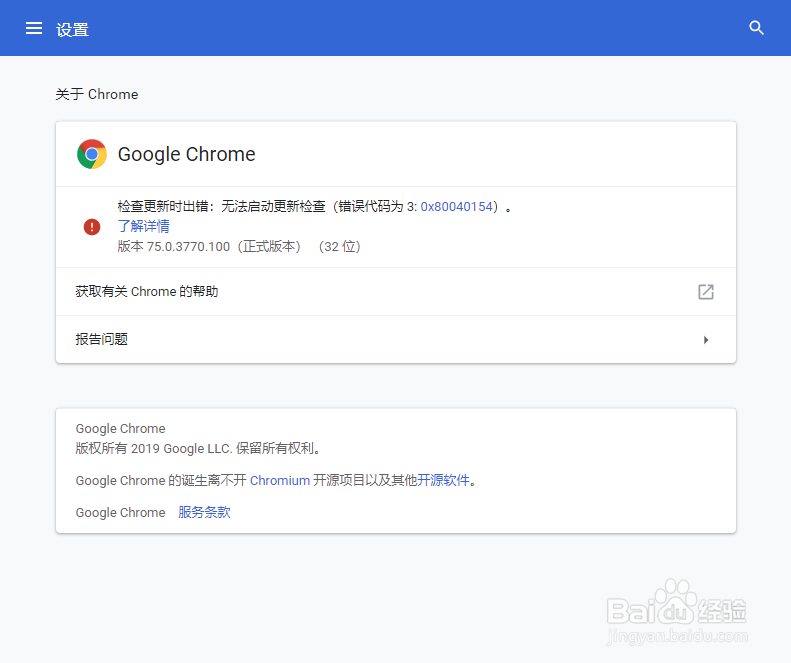
Task: Open error code 0x80040154 link
Action: click(457, 206)
